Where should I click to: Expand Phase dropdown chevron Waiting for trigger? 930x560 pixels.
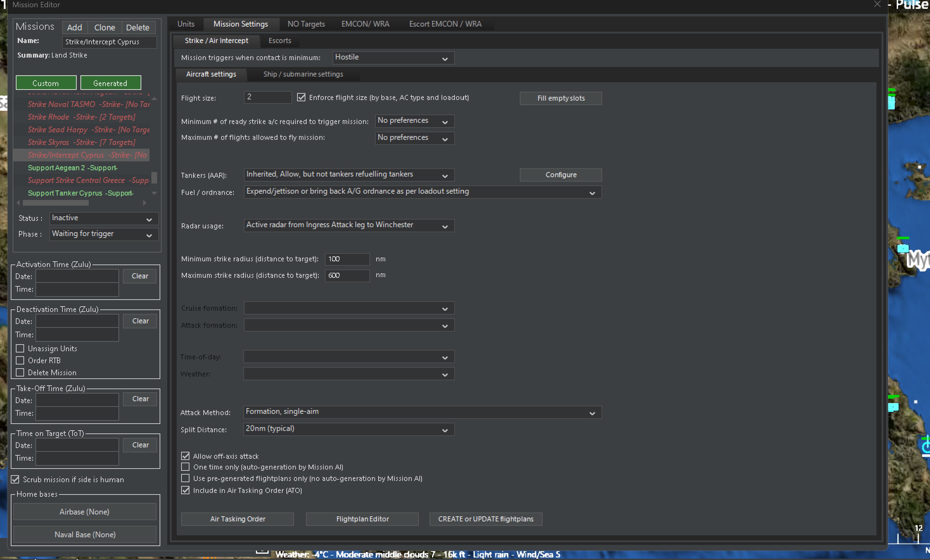point(149,235)
